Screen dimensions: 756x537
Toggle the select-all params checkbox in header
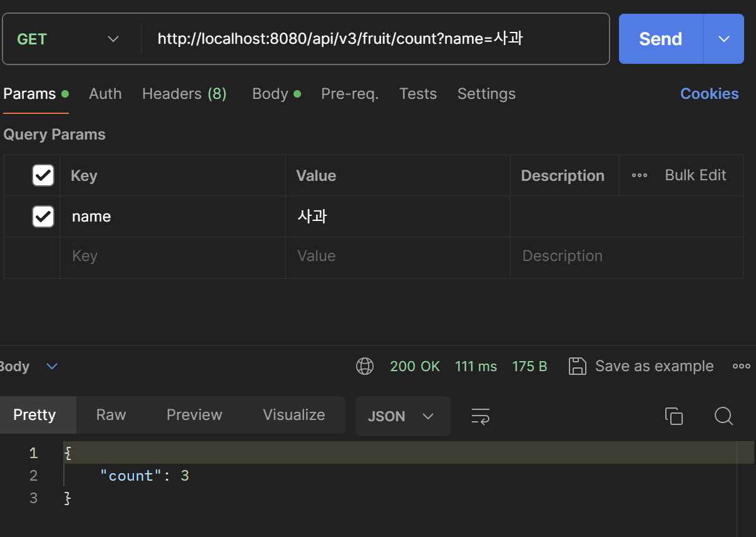point(43,175)
